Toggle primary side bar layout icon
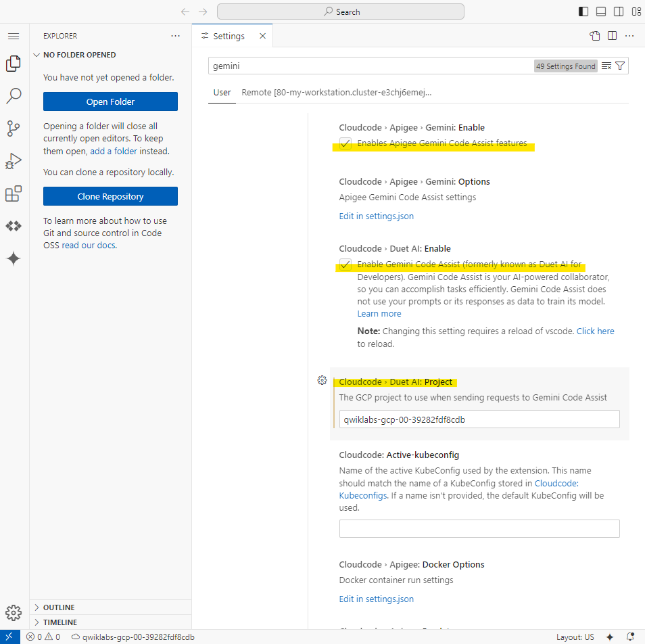Image resolution: width=645 pixels, height=644 pixels. 583,12
